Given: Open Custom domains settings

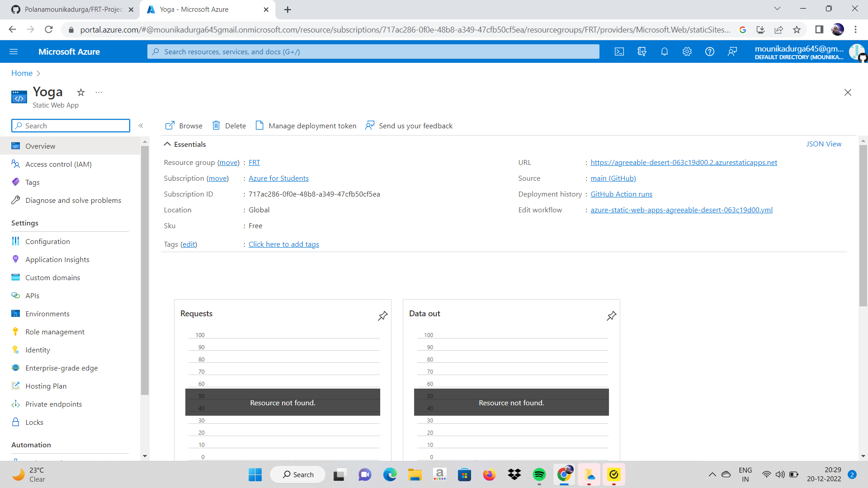Looking at the screenshot, I should pos(52,277).
